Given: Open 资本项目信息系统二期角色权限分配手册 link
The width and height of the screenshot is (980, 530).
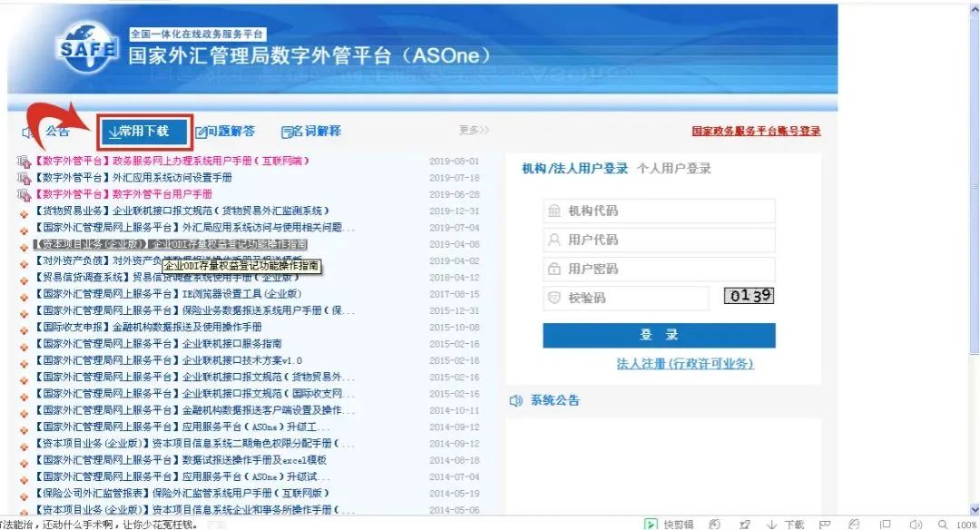Looking at the screenshot, I should pyautogui.click(x=253, y=444).
